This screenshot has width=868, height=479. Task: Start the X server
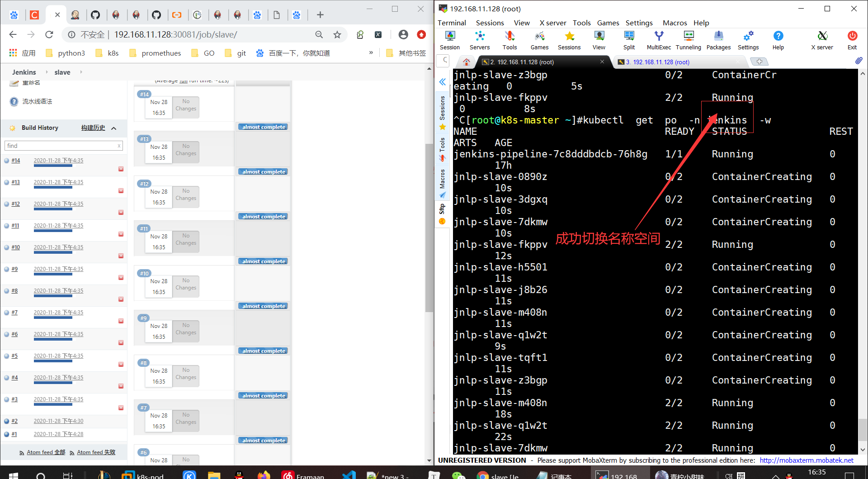point(821,40)
